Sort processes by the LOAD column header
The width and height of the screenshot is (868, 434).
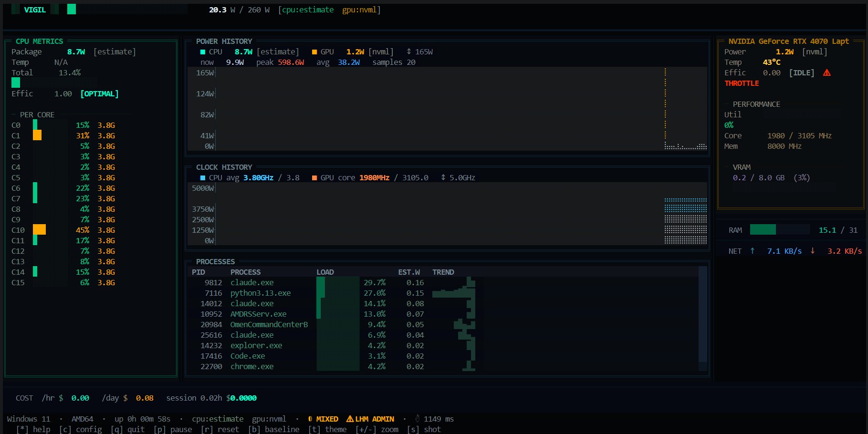(x=325, y=272)
